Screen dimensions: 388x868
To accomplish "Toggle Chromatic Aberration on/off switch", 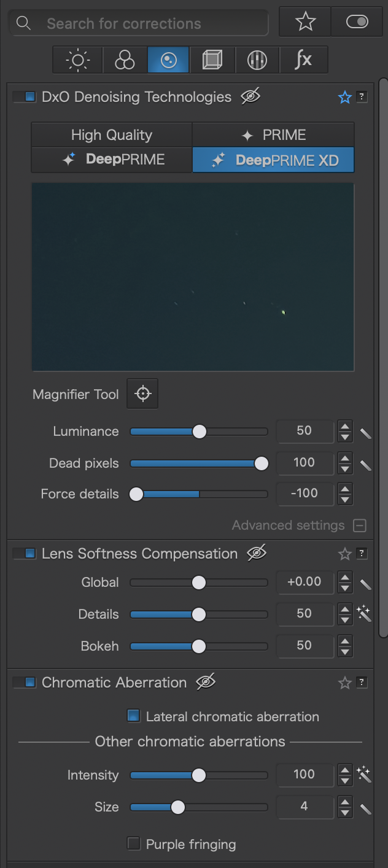I will tap(25, 683).
